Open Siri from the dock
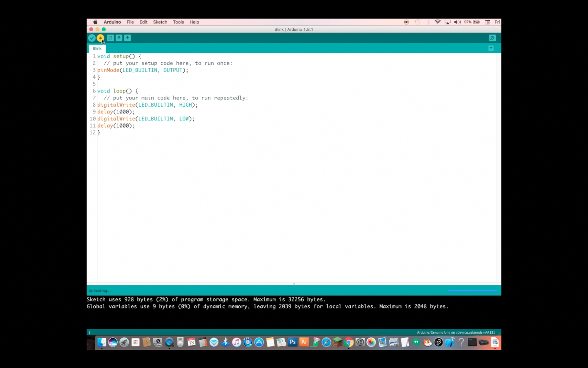The height and width of the screenshot is (368, 588). (x=113, y=342)
